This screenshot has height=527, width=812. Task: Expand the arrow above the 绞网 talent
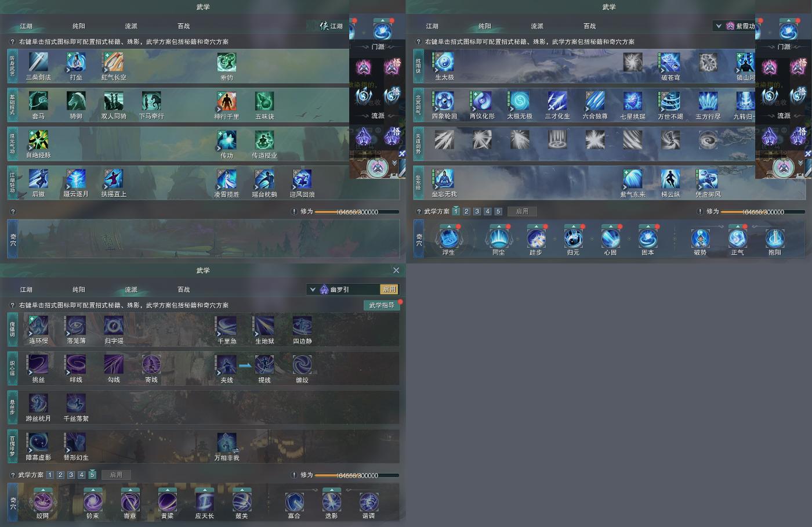[x=42, y=490]
